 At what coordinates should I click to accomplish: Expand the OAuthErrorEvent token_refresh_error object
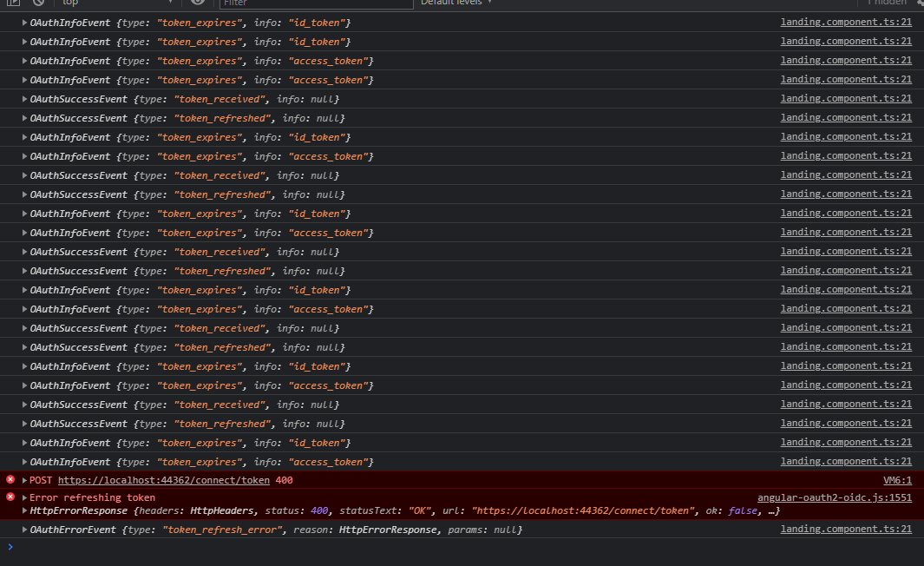[25, 530]
